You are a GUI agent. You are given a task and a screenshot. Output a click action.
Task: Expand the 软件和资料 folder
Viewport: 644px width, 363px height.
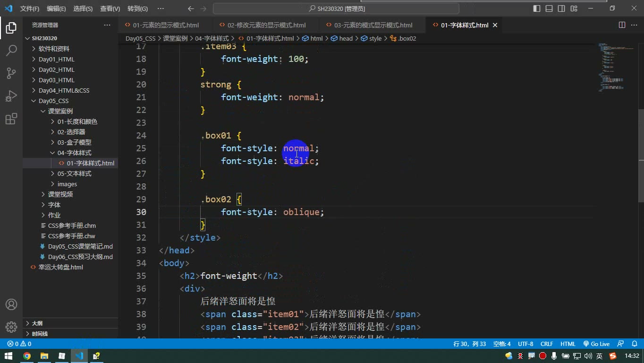point(70,49)
